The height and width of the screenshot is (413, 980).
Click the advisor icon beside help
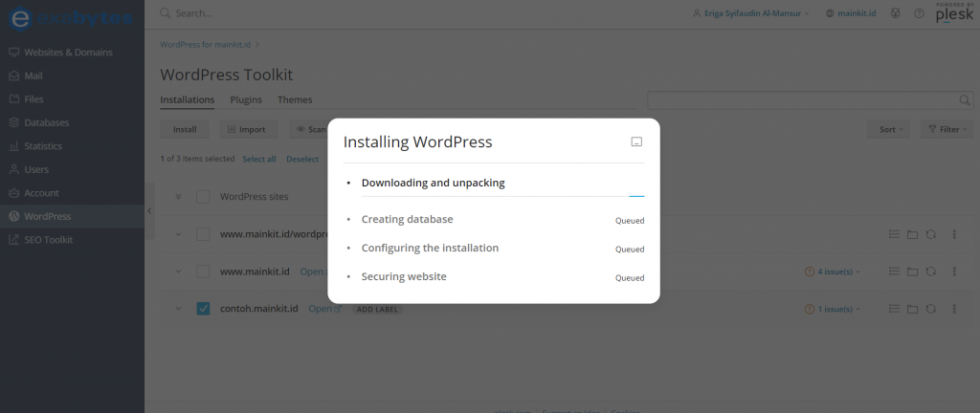point(895,13)
